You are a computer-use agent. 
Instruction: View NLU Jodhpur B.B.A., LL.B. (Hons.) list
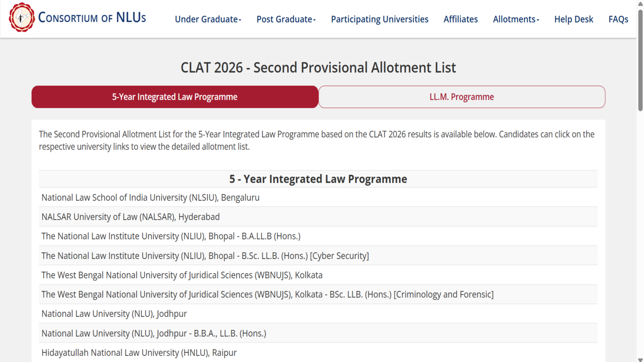click(153, 333)
